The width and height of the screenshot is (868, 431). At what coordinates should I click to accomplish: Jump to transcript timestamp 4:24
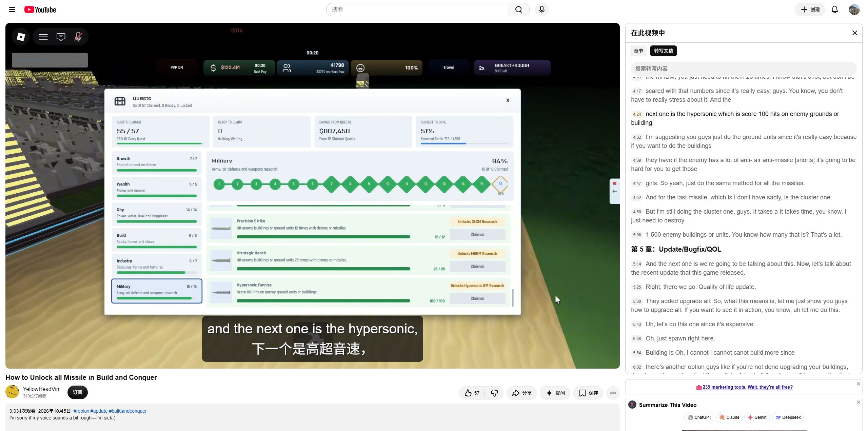tap(637, 114)
